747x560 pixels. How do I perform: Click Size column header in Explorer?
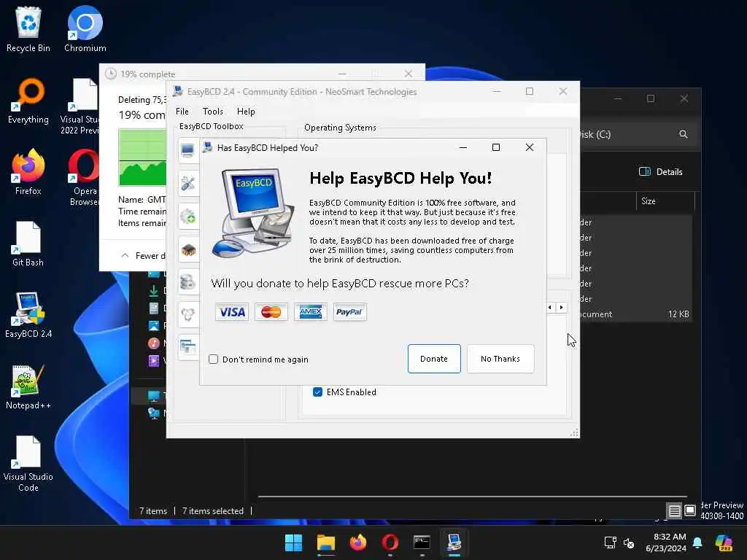click(665, 201)
